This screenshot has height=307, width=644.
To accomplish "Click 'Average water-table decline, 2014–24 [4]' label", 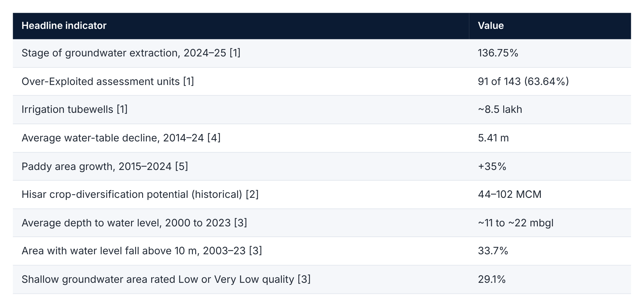I will point(121,138).
